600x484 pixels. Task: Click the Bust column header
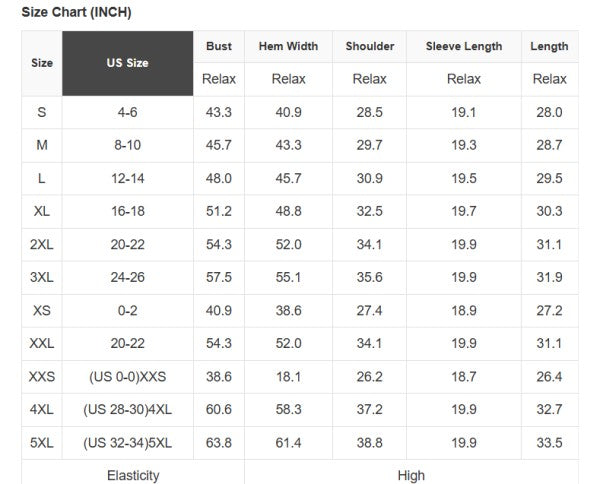coord(219,46)
